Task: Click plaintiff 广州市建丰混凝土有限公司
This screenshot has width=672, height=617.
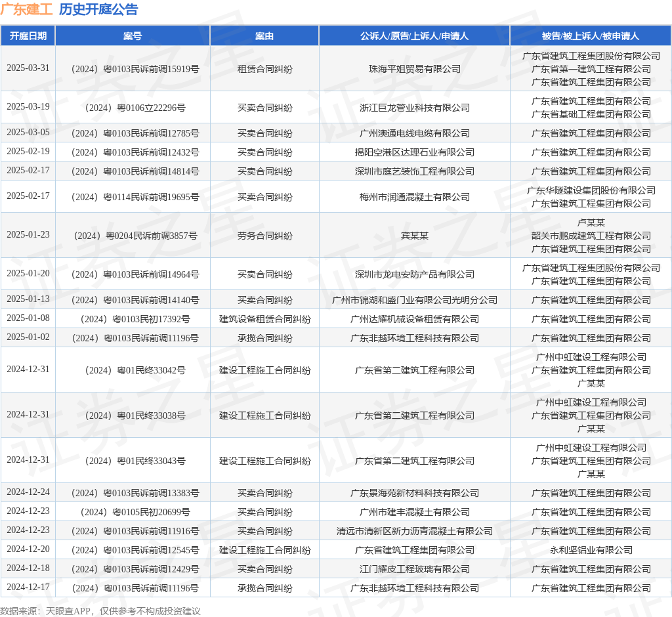Action: (x=415, y=512)
